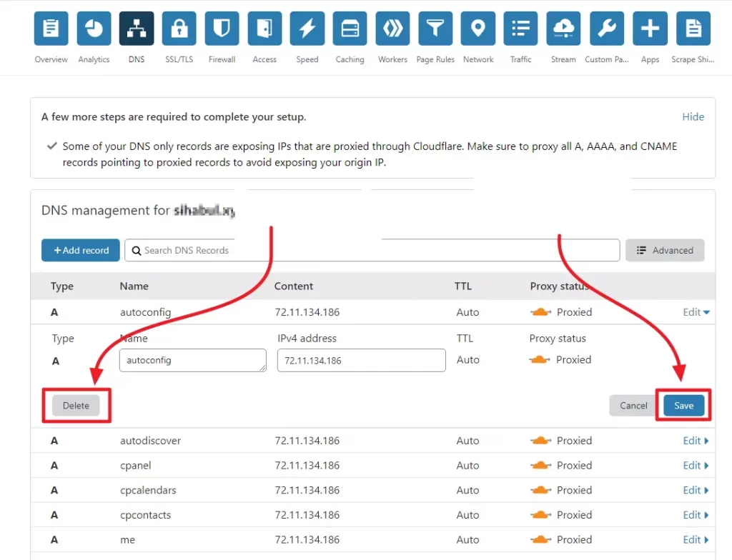The height and width of the screenshot is (560, 732).
Task: Select the cpanel record name
Action: pyautogui.click(x=135, y=465)
